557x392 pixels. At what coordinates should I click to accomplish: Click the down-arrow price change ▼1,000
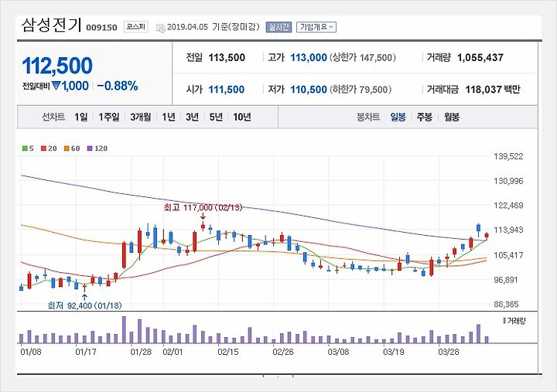point(70,86)
